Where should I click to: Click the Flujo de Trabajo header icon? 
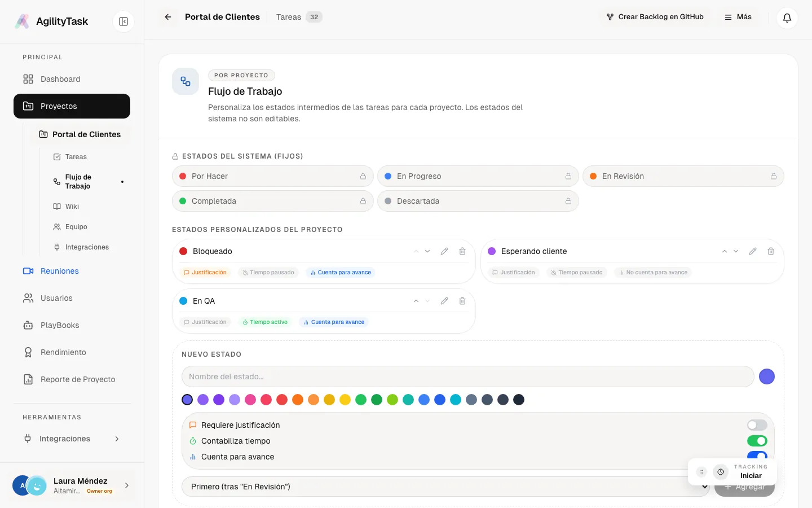click(186, 81)
